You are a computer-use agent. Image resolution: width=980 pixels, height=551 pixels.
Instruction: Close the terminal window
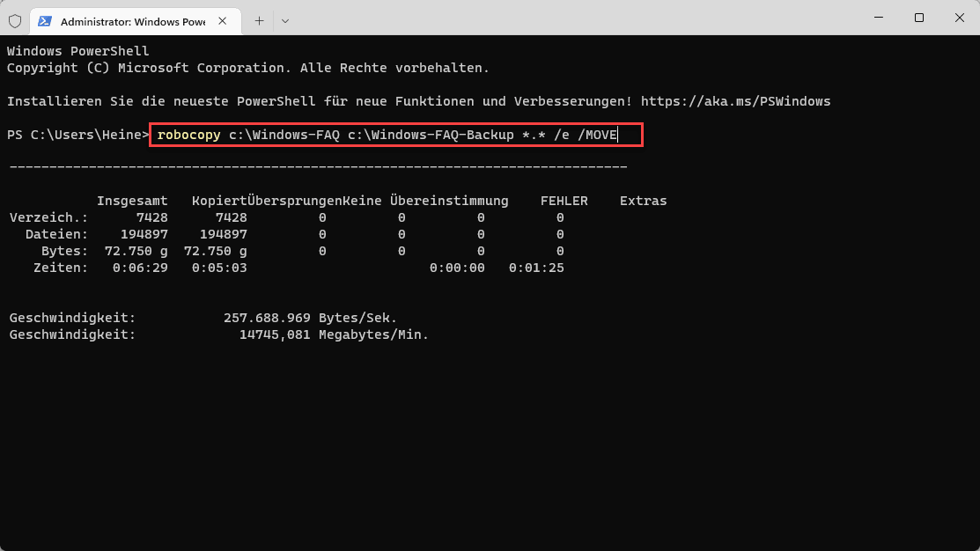960,18
